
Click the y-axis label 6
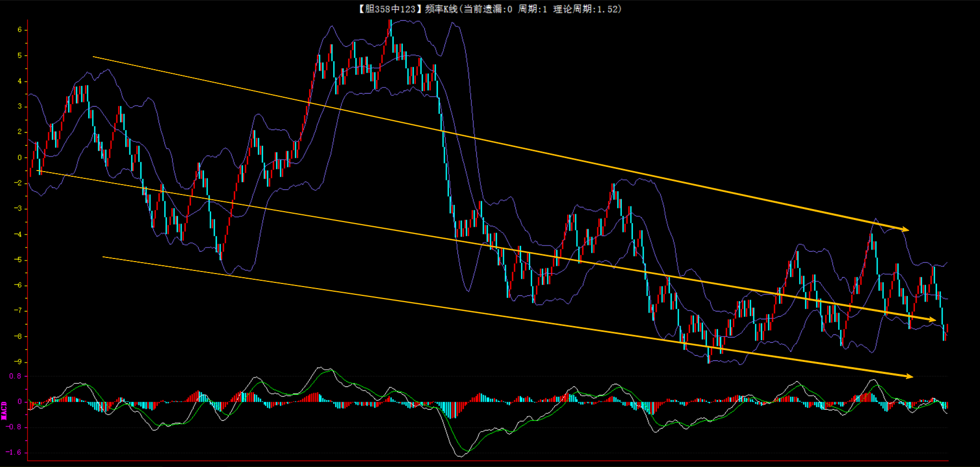20,30
